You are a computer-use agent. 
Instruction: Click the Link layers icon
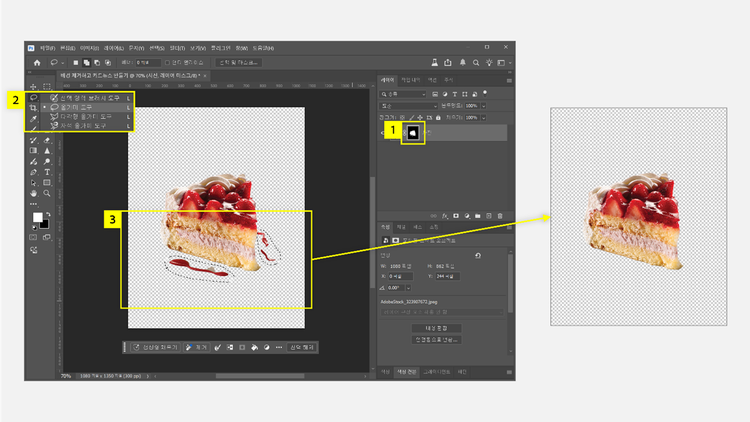point(433,216)
